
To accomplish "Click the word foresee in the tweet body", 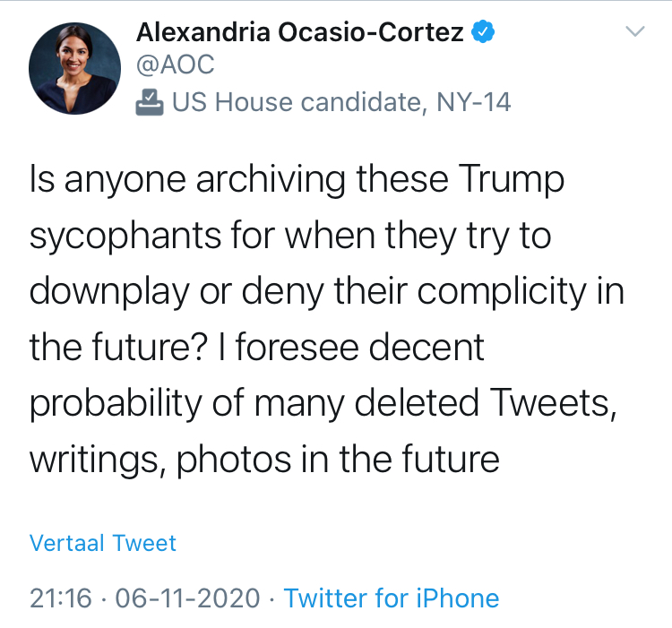I will (297, 347).
